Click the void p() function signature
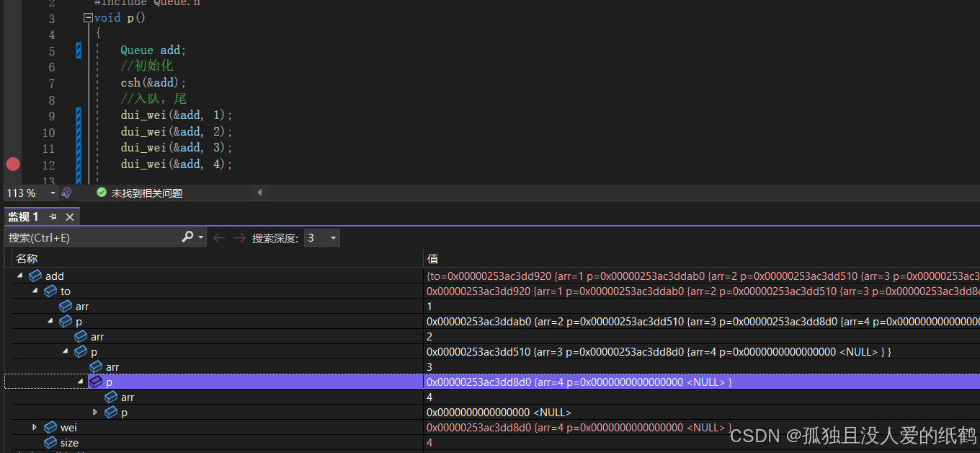Viewport: 980px width, 453px height. point(120,18)
